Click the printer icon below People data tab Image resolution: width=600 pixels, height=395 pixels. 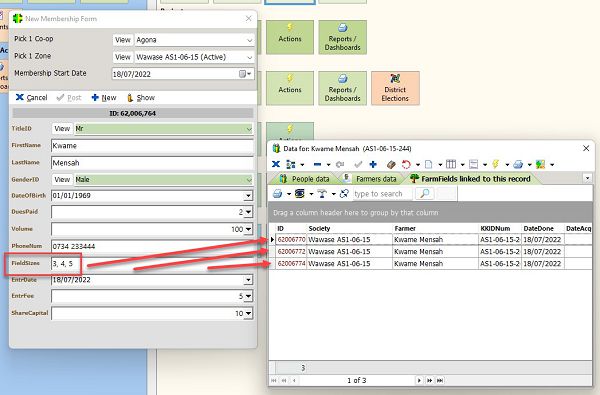(x=277, y=194)
